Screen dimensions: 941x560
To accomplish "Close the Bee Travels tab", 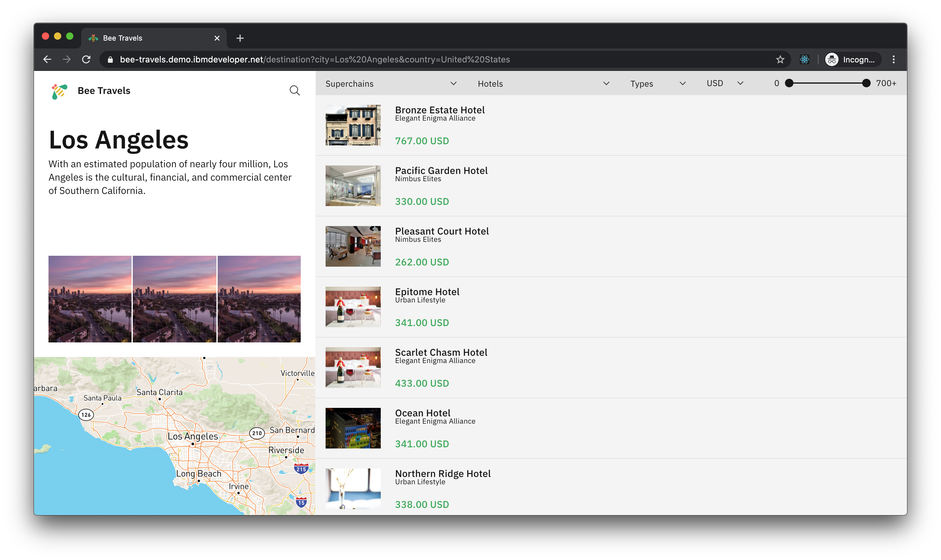I will [217, 38].
